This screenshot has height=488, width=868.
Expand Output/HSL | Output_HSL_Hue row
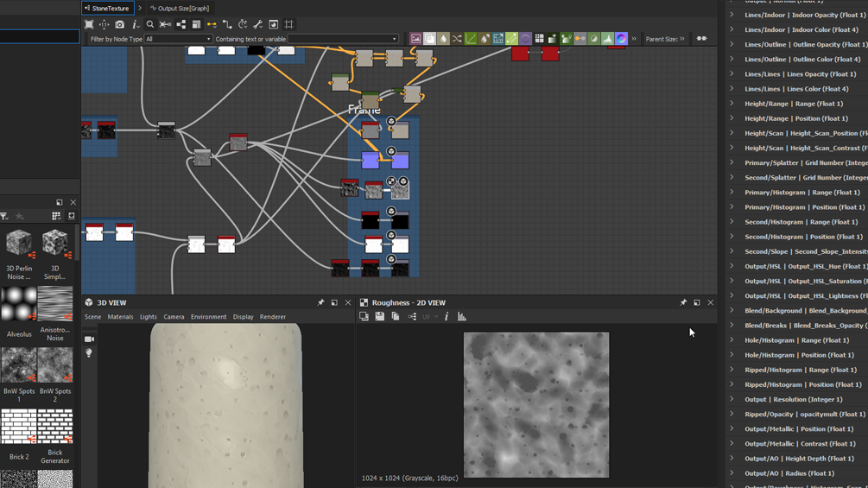pos(732,266)
